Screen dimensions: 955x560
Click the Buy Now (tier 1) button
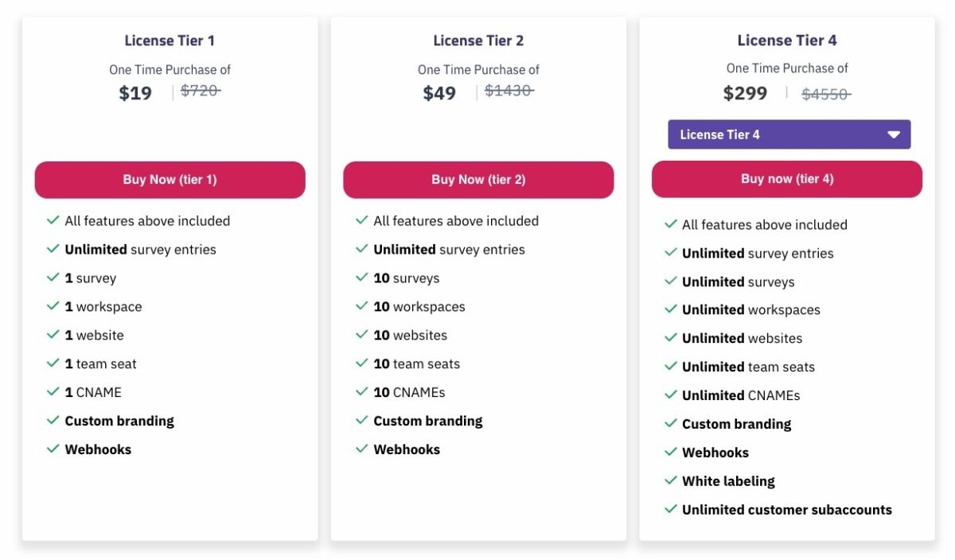[170, 180]
